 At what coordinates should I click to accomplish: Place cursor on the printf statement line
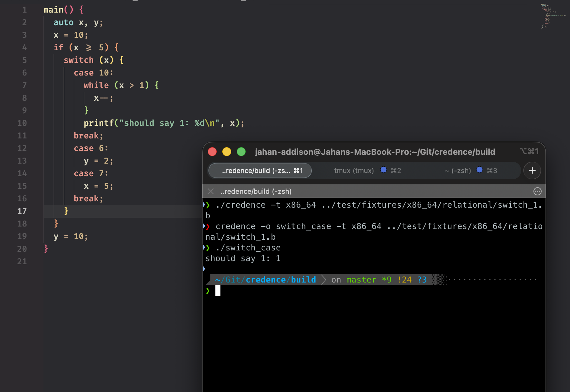(164, 123)
